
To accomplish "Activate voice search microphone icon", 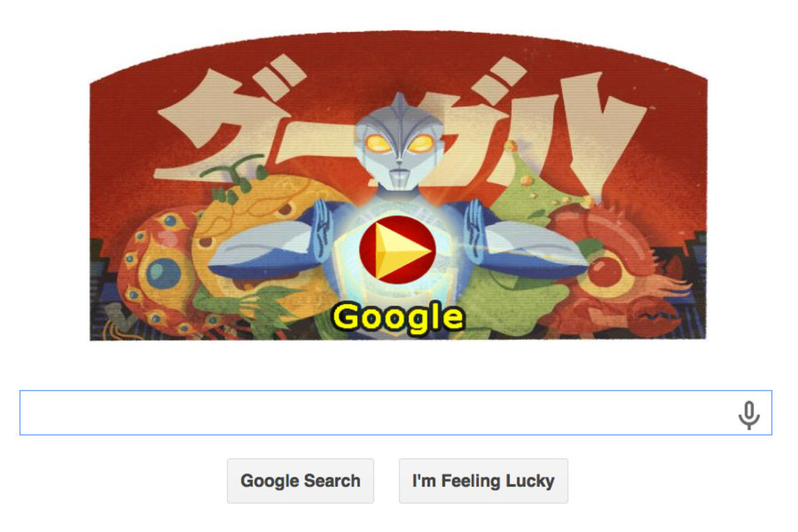I will (x=749, y=415).
